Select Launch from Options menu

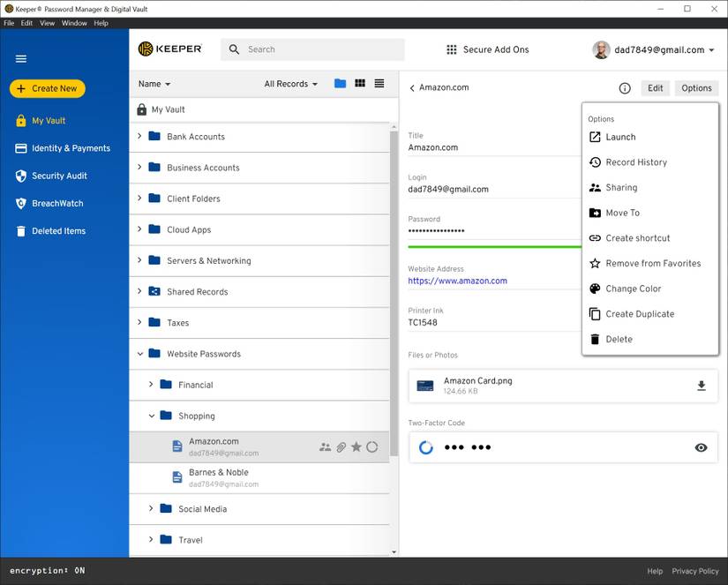tap(650, 137)
